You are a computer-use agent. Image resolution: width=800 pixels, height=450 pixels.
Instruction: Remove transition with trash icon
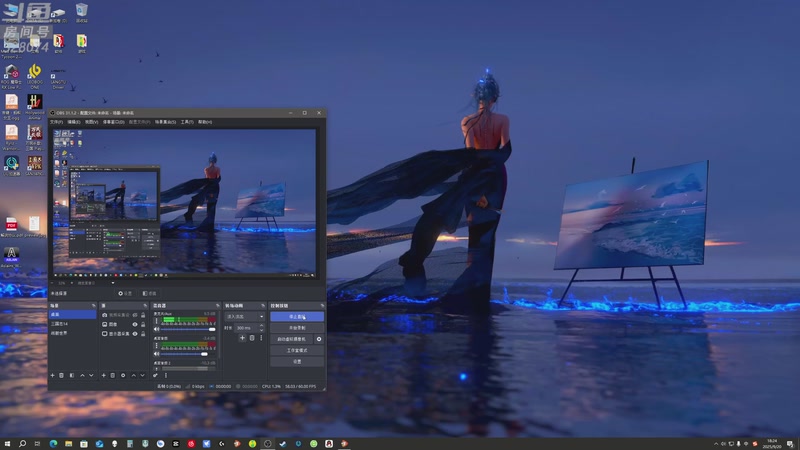252,338
